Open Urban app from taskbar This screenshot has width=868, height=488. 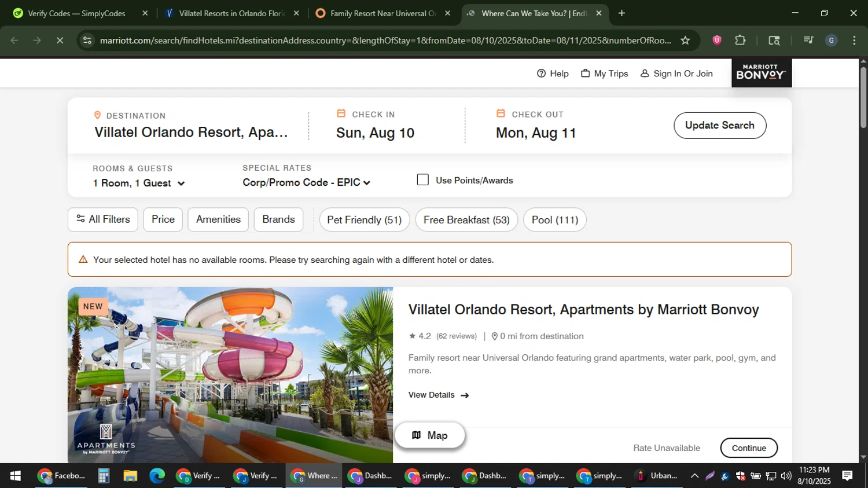pyautogui.click(x=657, y=476)
